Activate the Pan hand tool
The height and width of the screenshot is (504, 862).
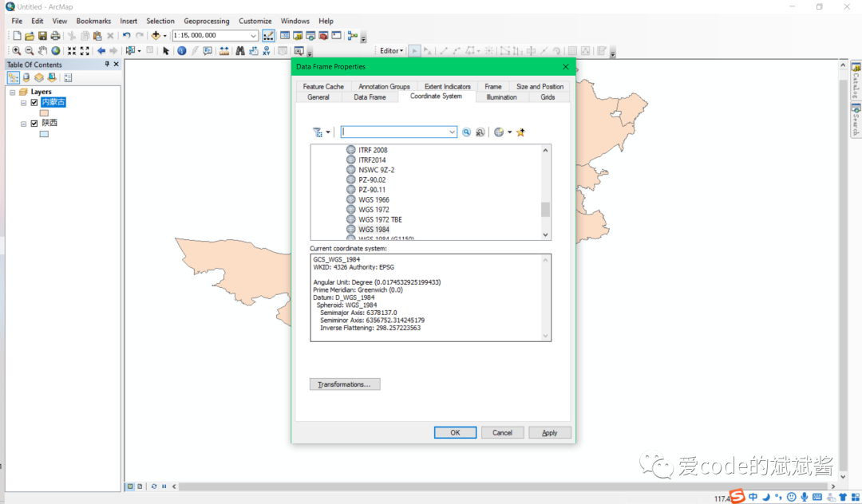click(42, 50)
